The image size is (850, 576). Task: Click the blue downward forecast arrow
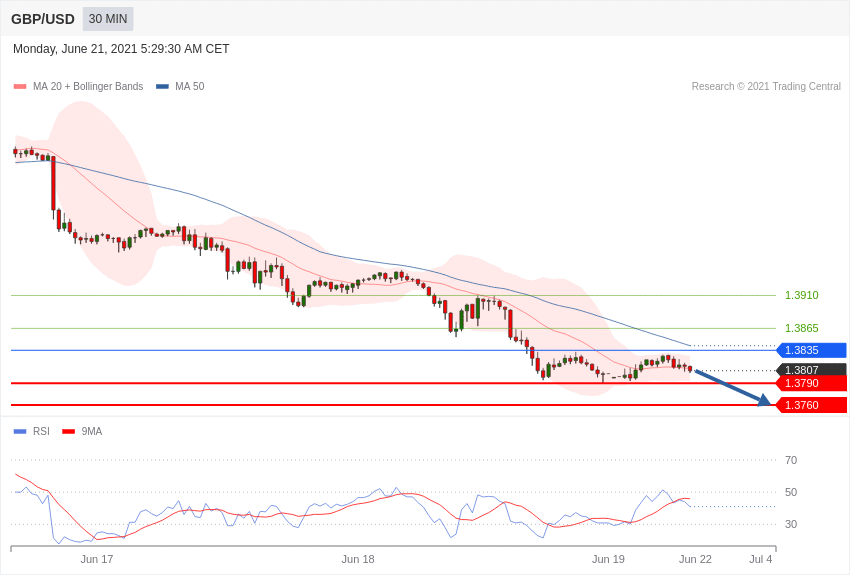coord(732,387)
